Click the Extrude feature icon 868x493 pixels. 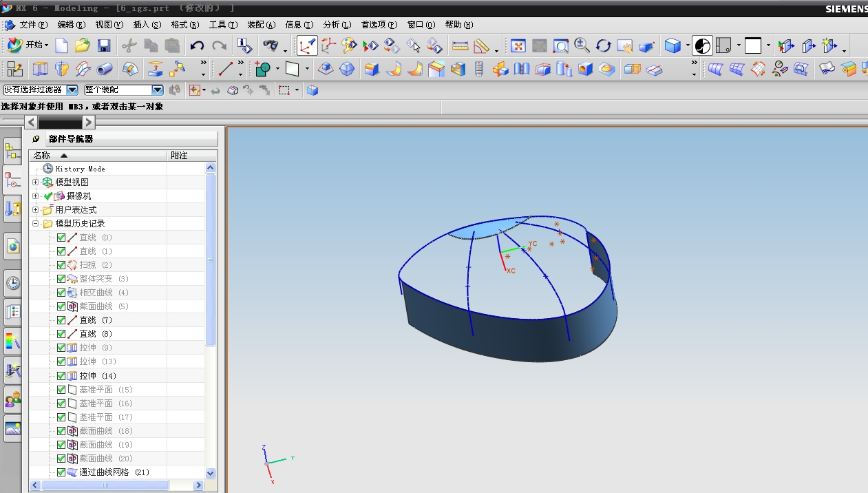[41, 69]
